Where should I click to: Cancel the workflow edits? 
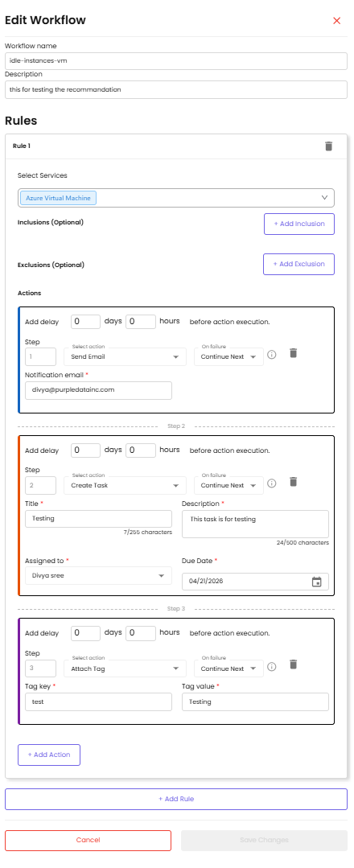click(88, 840)
